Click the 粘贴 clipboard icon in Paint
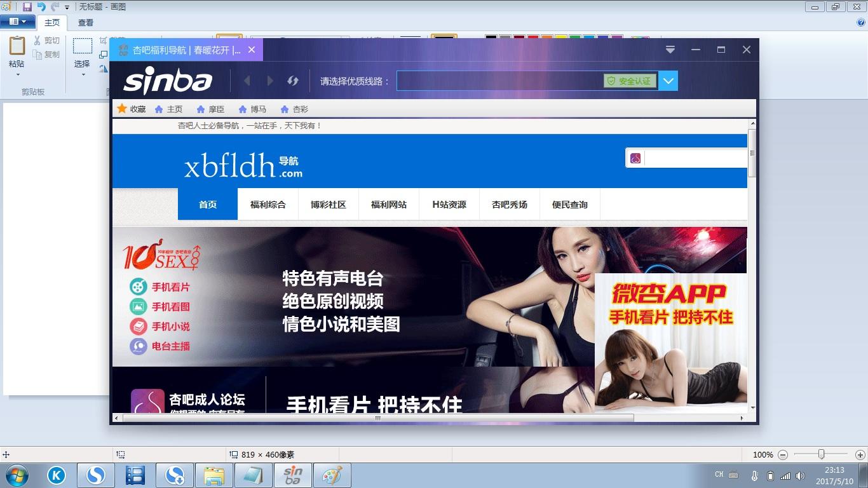868x488 pixels. [17, 45]
